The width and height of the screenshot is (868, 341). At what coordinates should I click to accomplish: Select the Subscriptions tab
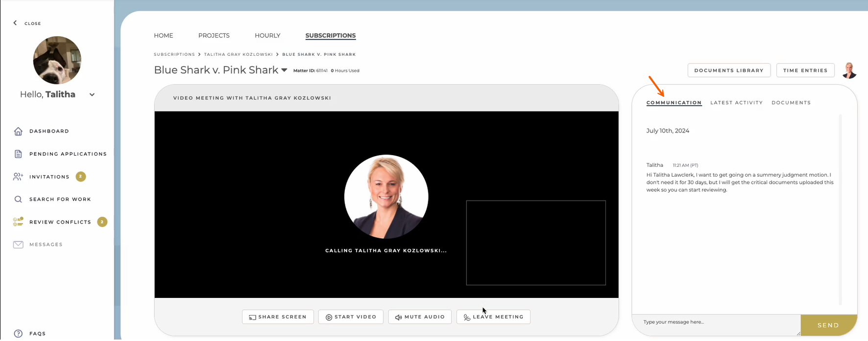(x=331, y=36)
